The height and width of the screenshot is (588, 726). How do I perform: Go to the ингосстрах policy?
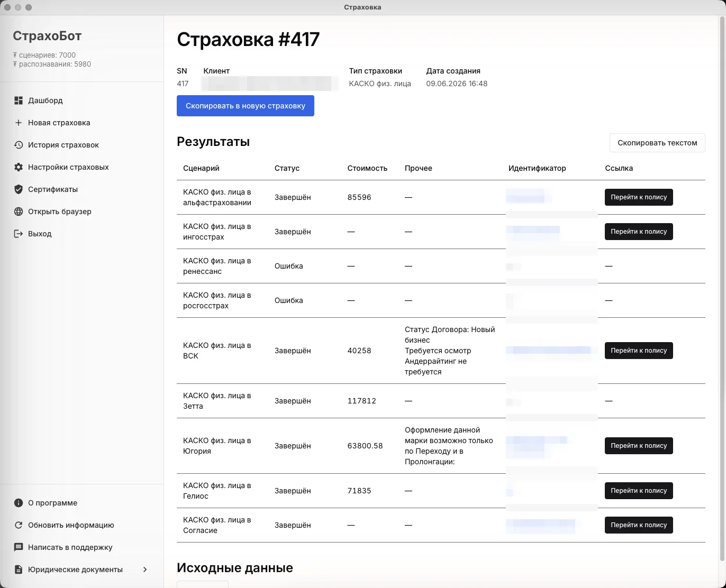(639, 232)
